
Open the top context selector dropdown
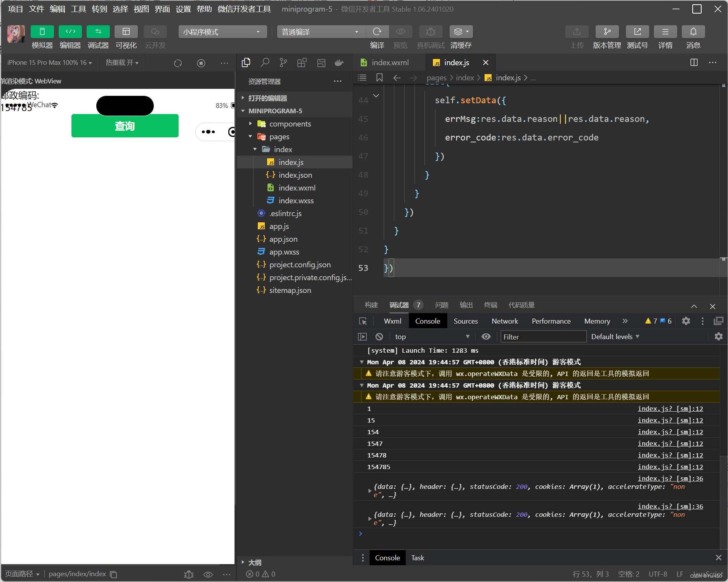point(432,337)
